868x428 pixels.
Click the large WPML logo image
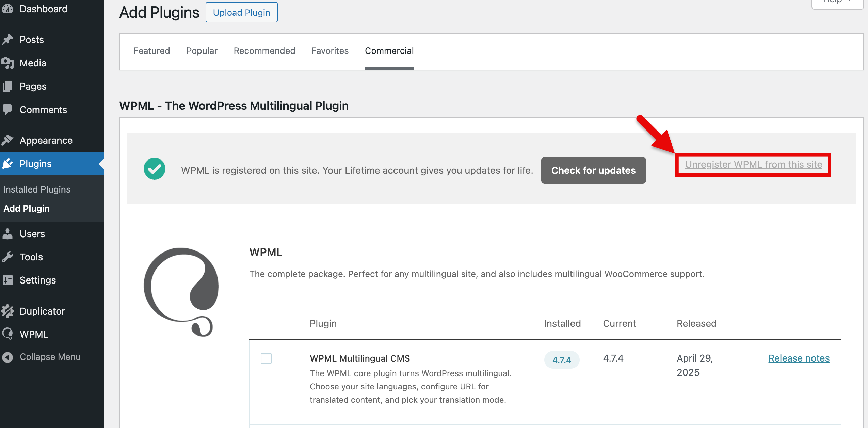[x=181, y=292]
